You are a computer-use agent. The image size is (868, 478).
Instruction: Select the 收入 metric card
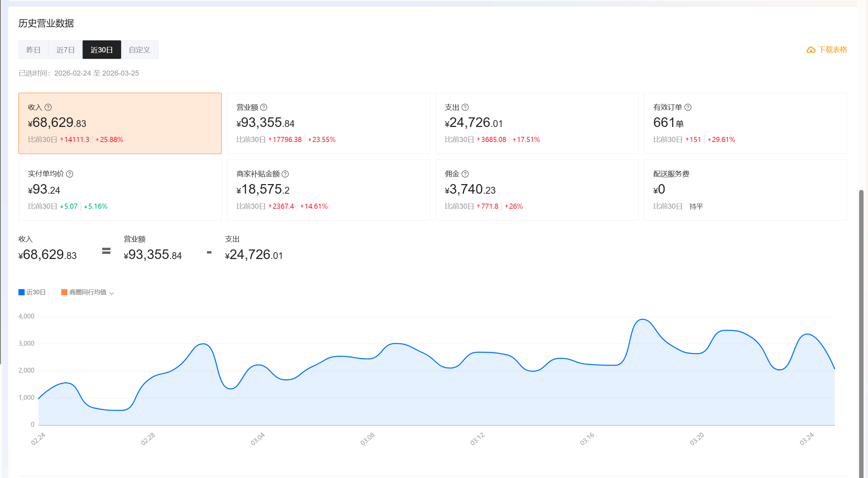120,123
